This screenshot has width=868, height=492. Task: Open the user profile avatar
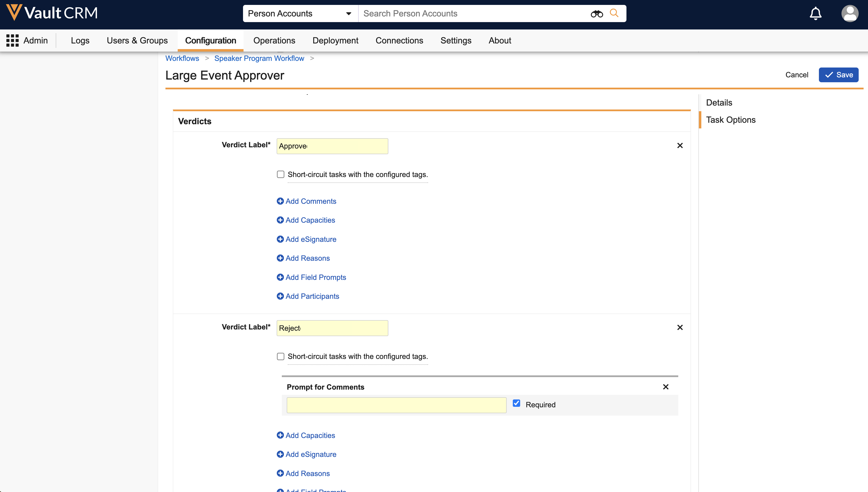pos(849,14)
